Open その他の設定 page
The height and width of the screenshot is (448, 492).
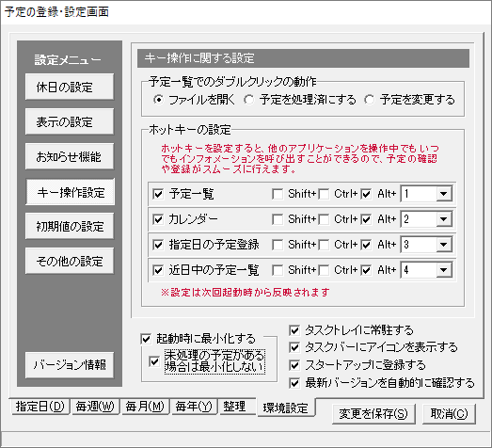click(x=70, y=261)
